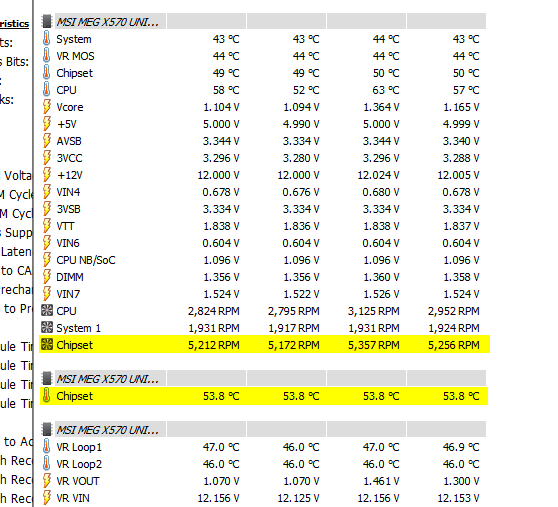
Task: Click the 3VSB voltage lightning icon
Action: 47,209
